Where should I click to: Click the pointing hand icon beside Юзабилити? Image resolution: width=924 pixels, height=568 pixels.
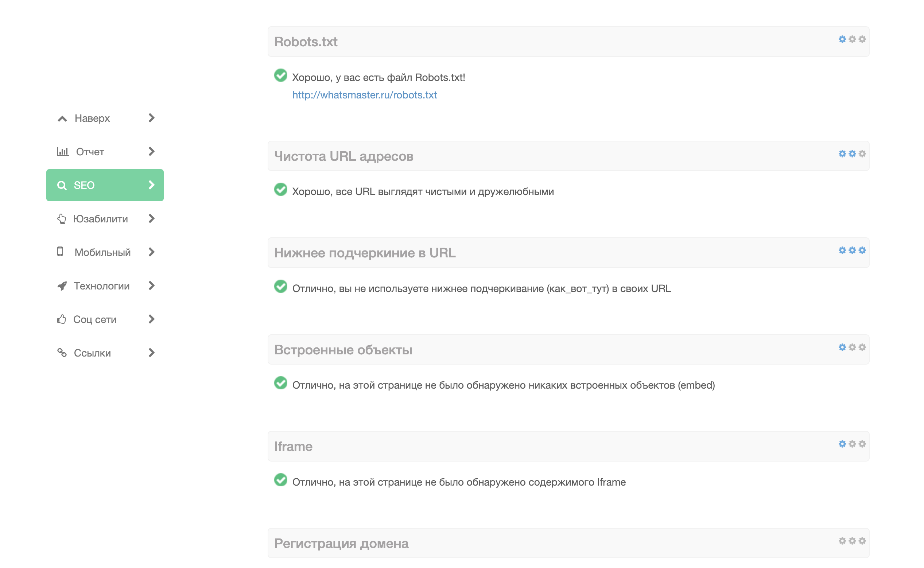pyautogui.click(x=62, y=219)
